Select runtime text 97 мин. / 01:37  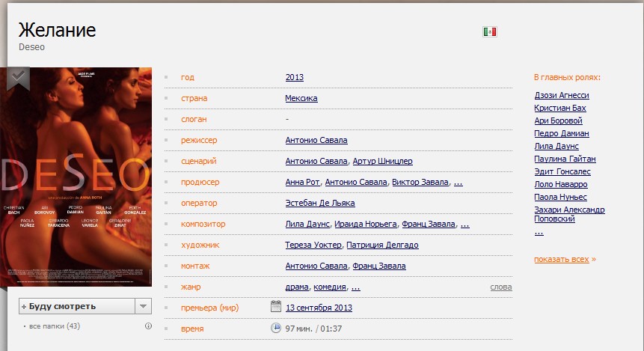coord(313,329)
